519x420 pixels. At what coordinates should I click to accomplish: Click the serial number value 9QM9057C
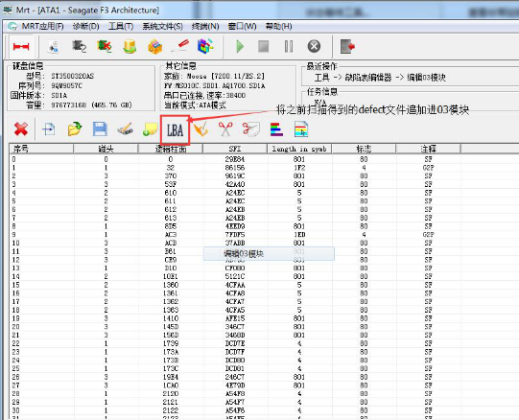[x=66, y=85]
